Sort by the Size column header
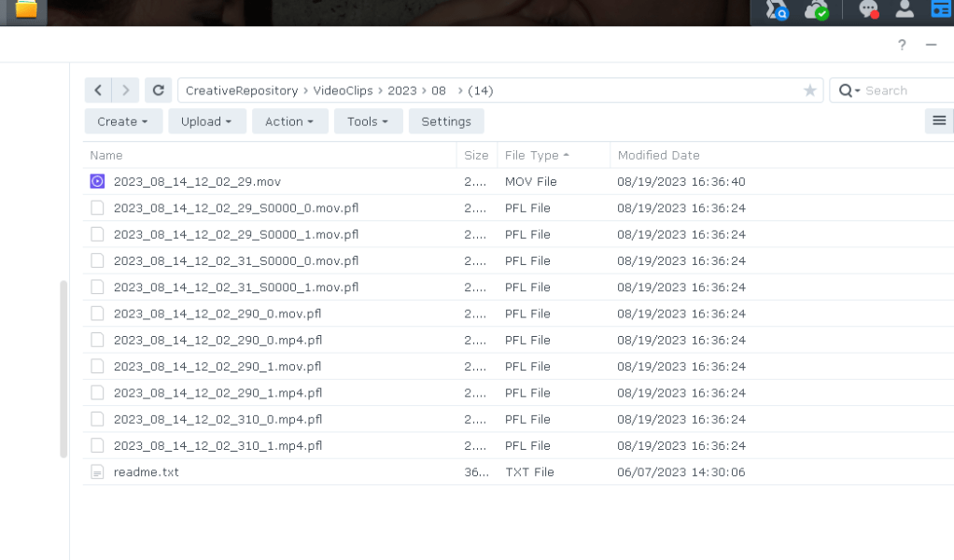This screenshot has height=560, width=954. pyautogui.click(x=476, y=155)
